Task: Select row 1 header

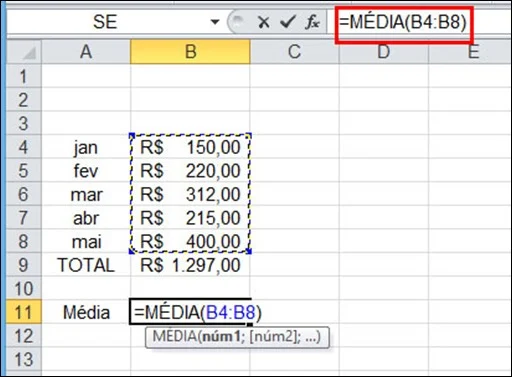Action: click(23, 76)
